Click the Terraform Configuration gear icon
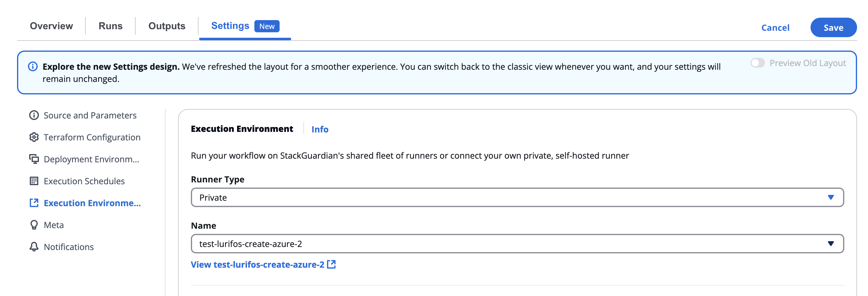Screen dimensions: 868x296 click(34, 137)
